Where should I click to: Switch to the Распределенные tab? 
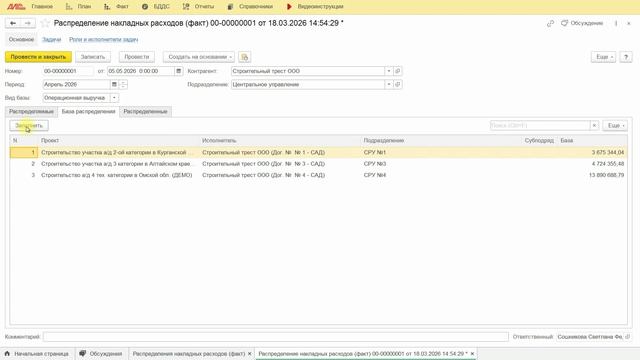tap(145, 111)
